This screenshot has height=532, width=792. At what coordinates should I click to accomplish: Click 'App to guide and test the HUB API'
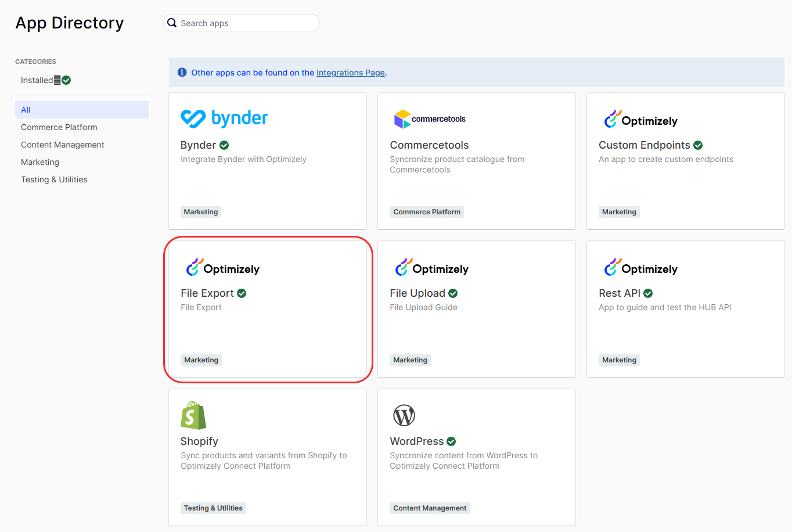point(665,307)
